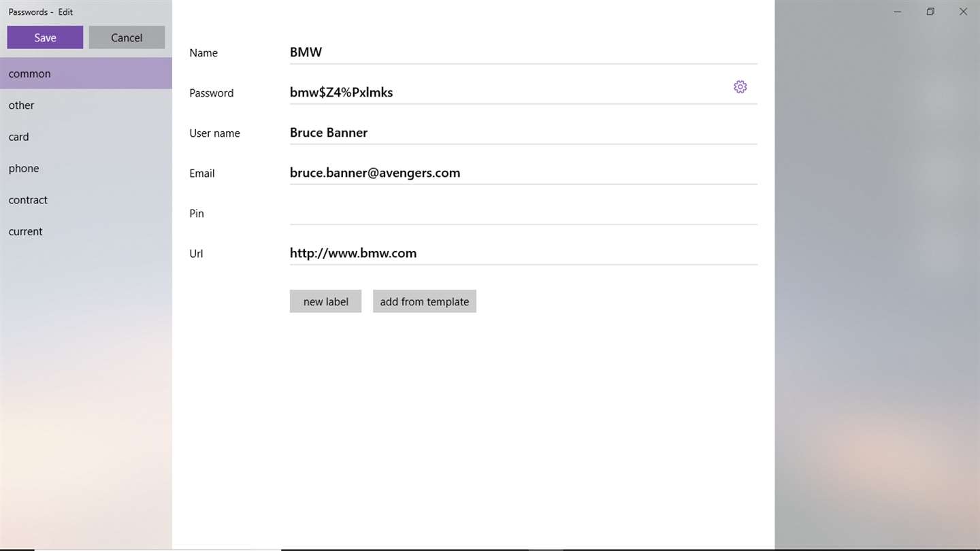Restore down the window

(x=930, y=12)
